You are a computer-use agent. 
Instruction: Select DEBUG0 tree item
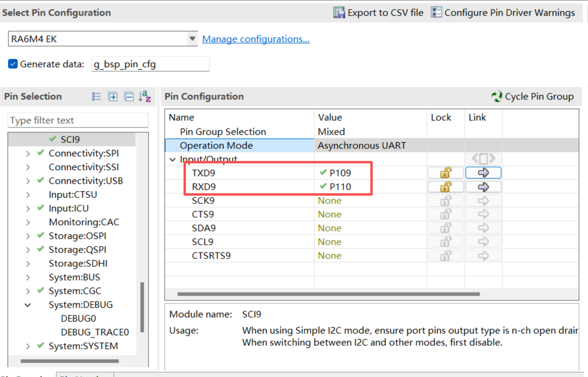pyautogui.click(x=78, y=318)
